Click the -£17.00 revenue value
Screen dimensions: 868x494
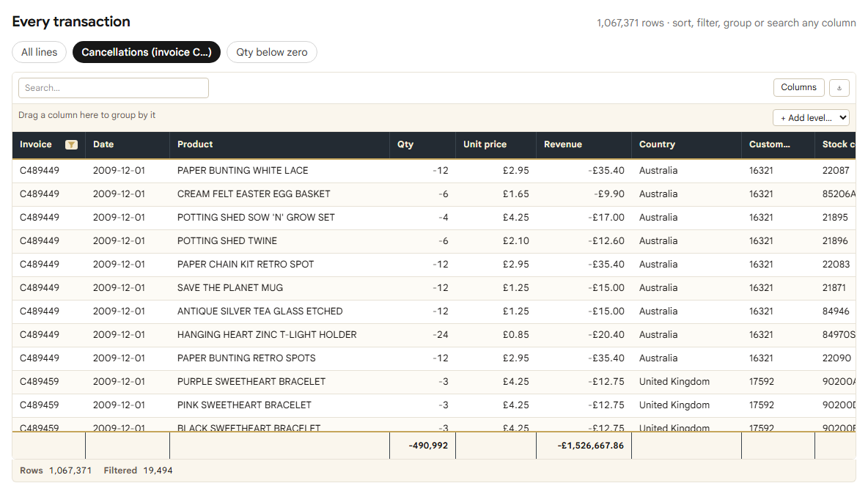coord(606,218)
